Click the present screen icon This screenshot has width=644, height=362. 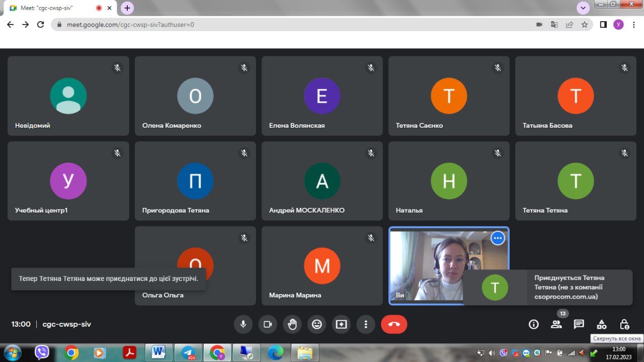point(342,324)
